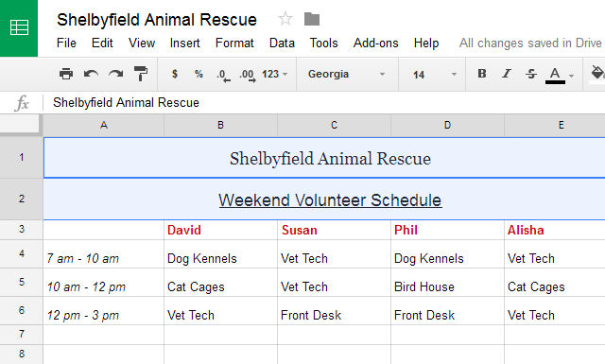Toggle strikethrough formatting

[531, 74]
